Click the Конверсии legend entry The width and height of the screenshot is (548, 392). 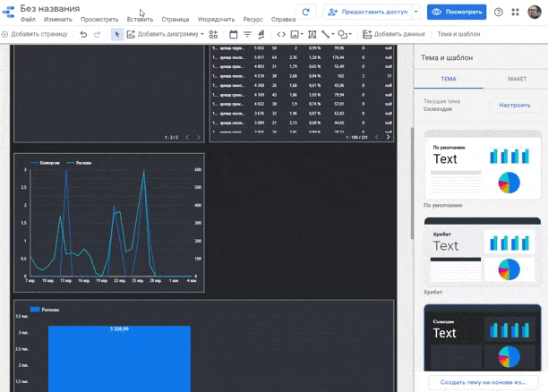click(45, 163)
